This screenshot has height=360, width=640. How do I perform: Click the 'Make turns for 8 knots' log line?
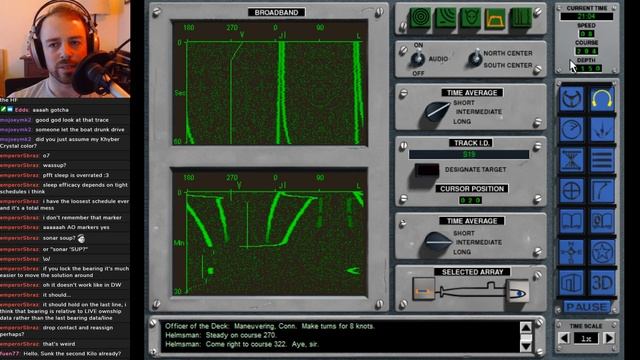[270, 326]
